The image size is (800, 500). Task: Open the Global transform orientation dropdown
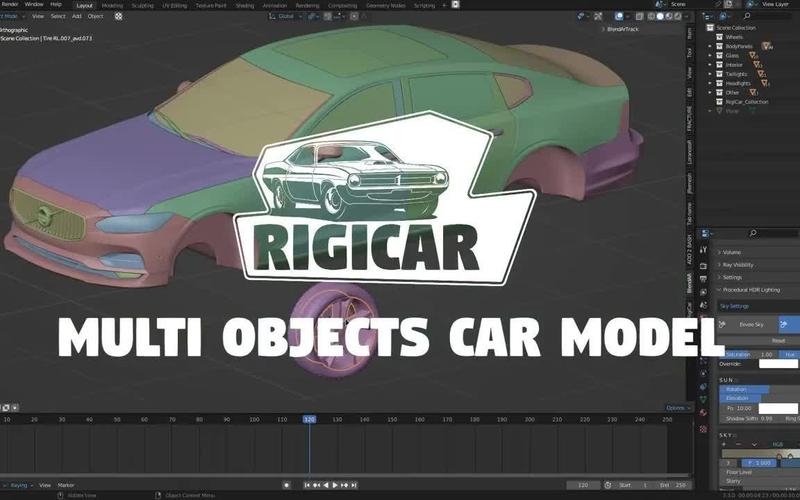[x=285, y=16]
